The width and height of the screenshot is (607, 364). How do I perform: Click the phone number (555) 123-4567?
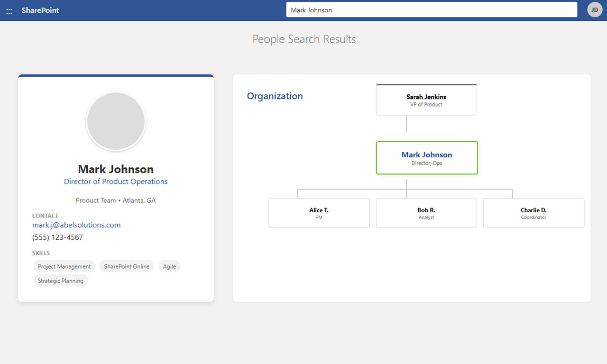57,237
